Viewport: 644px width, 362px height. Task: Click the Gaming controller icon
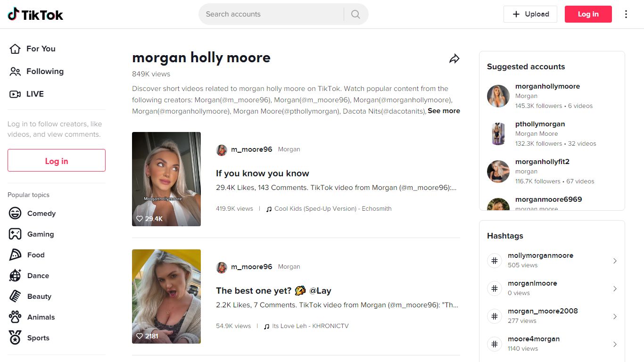[15, 234]
